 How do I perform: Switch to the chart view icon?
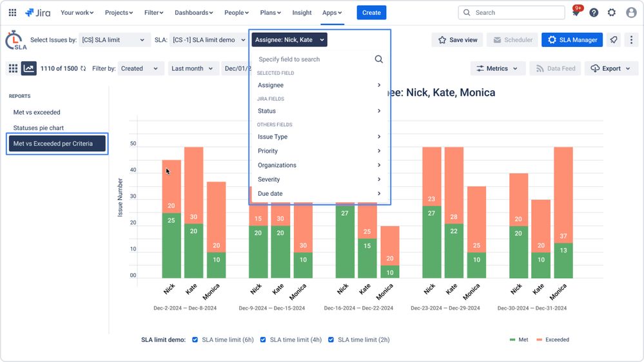29,68
